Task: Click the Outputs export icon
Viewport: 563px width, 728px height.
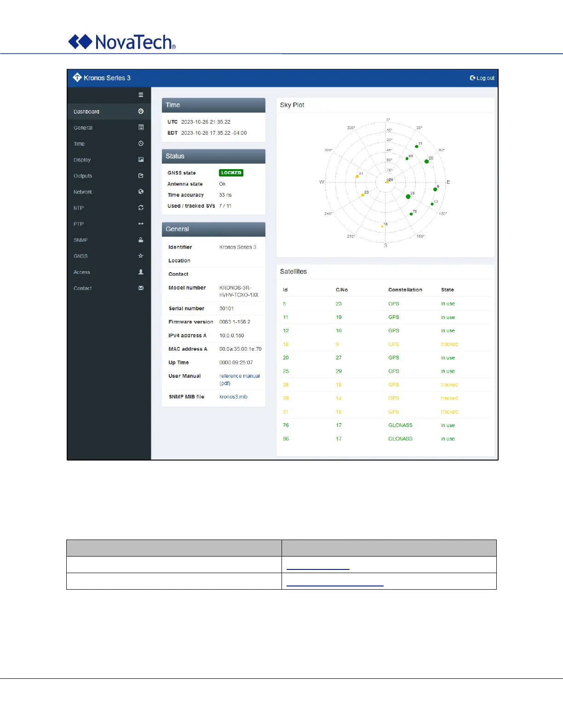Action: pyautogui.click(x=141, y=176)
